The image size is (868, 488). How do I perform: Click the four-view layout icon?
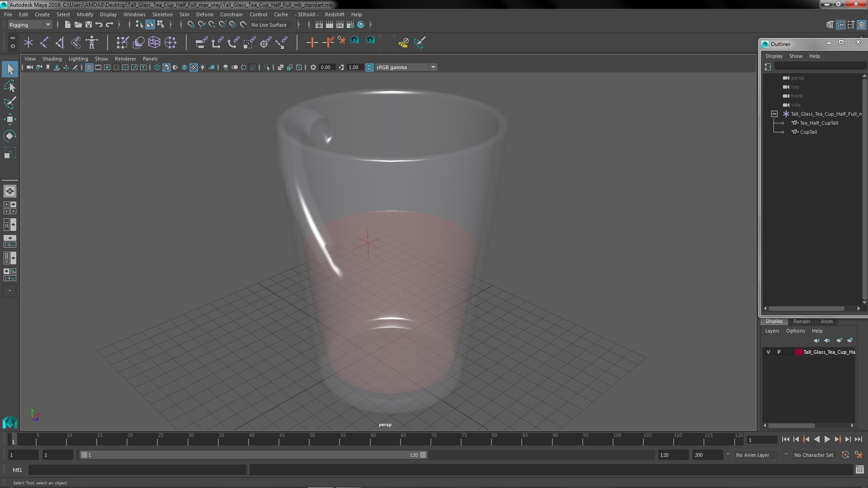(10, 208)
